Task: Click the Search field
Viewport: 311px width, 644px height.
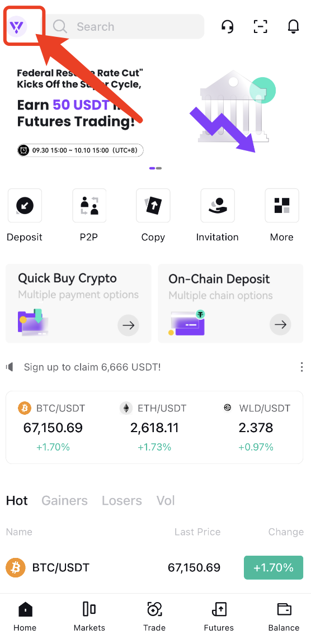Action: coord(125,27)
